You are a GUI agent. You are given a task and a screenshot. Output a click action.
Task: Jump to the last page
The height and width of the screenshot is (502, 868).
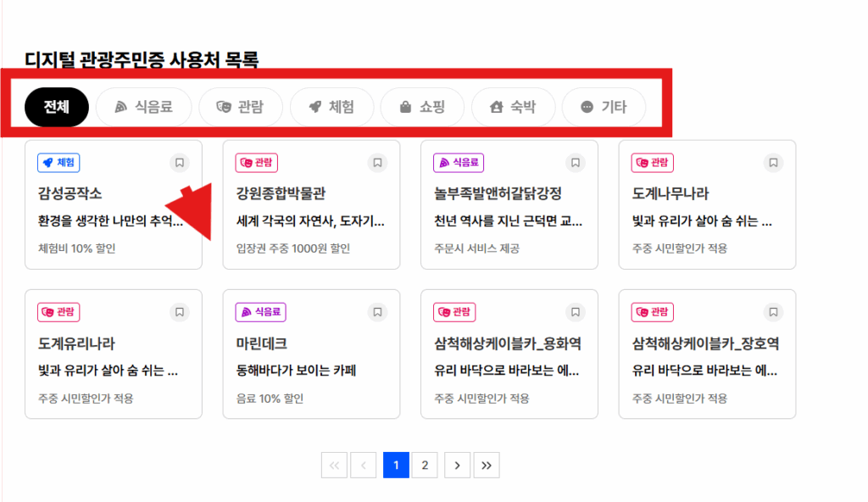coord(487,465)
